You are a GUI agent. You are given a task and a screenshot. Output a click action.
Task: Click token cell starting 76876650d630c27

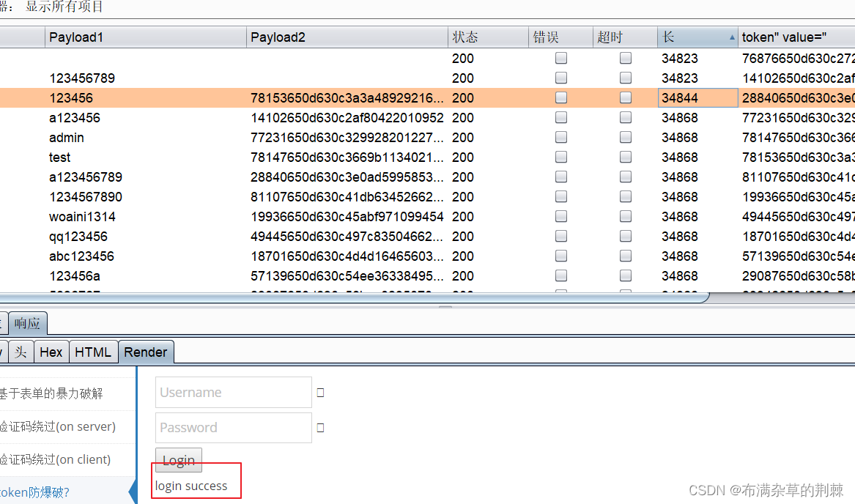(798, 59)
